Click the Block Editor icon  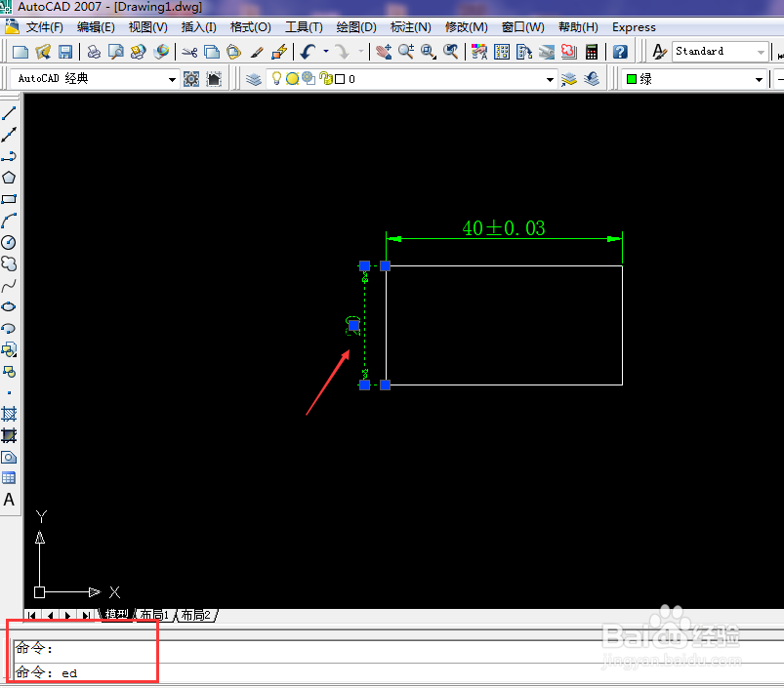[x=279, y=52]
